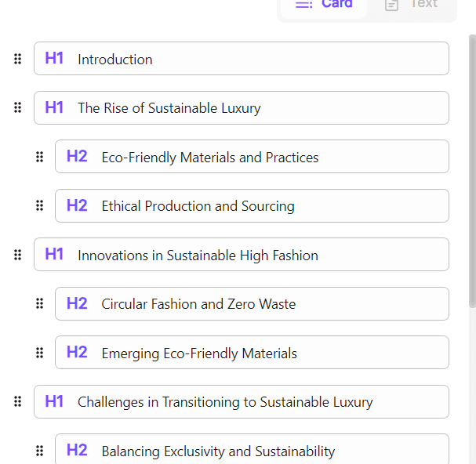
Task: Click drag handle for Challenges in Transitioning row
Action: coord(17,402)
